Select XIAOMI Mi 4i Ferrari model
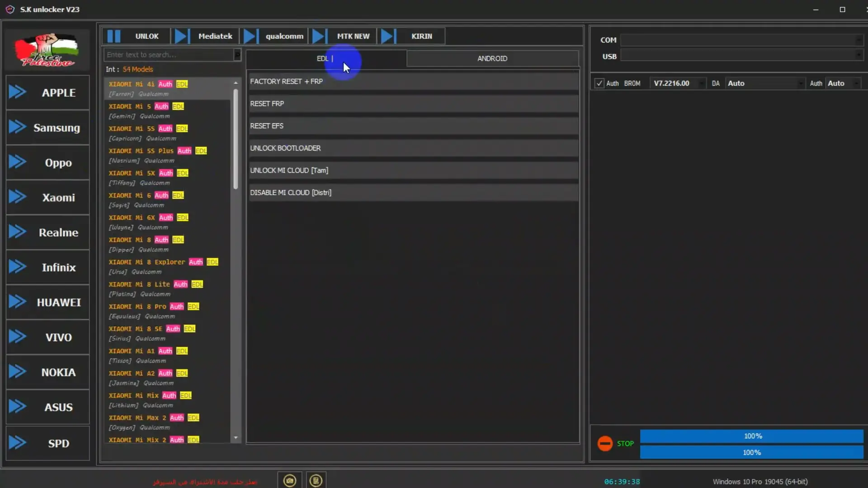This screenshot has height=488, width=868. pyautogui.click(x=168, y=89)
